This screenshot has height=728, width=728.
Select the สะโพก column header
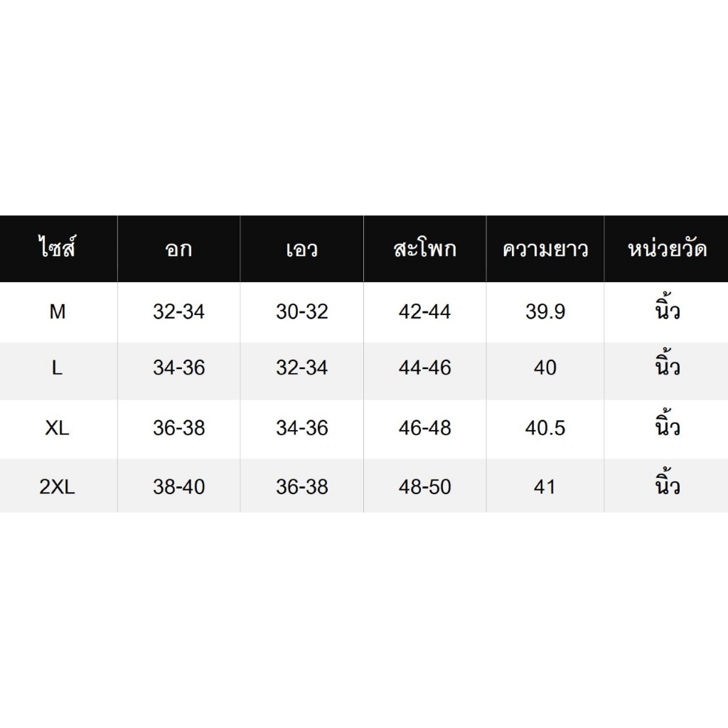pos(424,250)
